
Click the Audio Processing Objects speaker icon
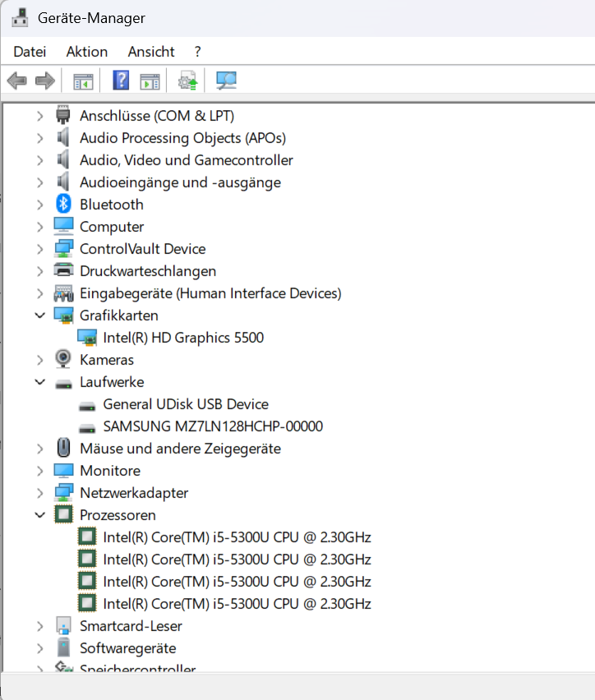coord(63,137)
